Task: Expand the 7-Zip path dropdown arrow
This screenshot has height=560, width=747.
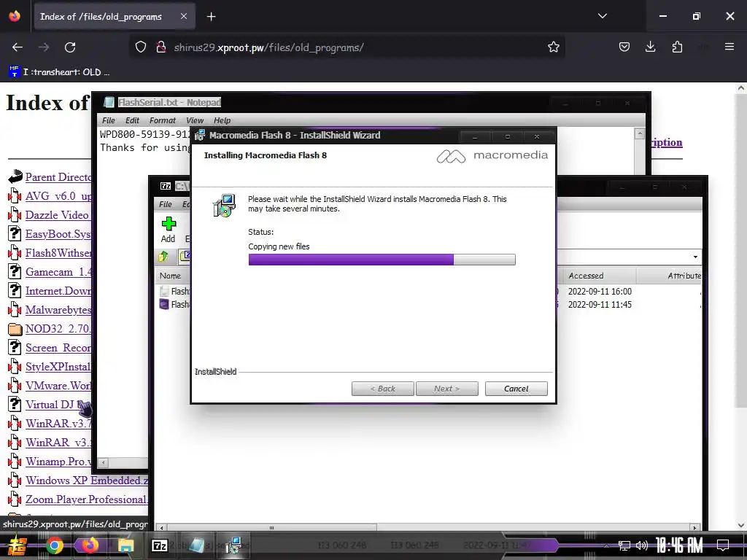Action: [695, 257]
